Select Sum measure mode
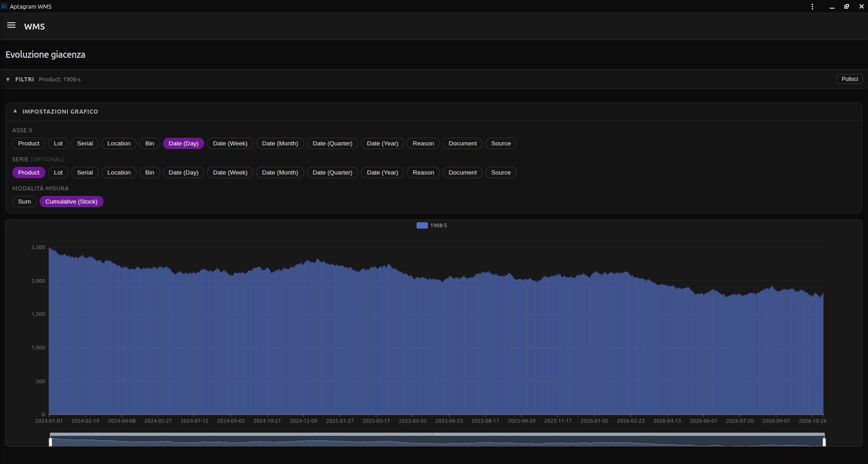Viewport: 868px width, 464px height. click(x=25, y=202)
